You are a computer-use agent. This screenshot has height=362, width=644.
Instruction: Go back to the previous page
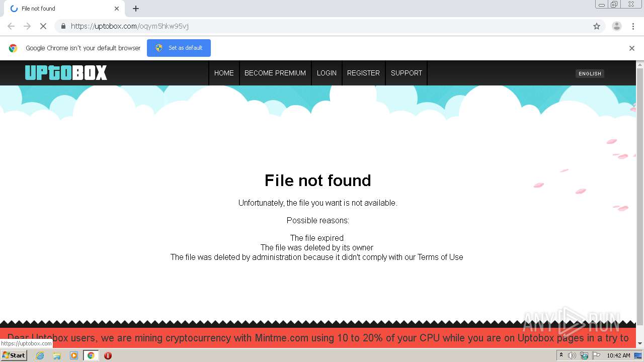tap(11, 26)
